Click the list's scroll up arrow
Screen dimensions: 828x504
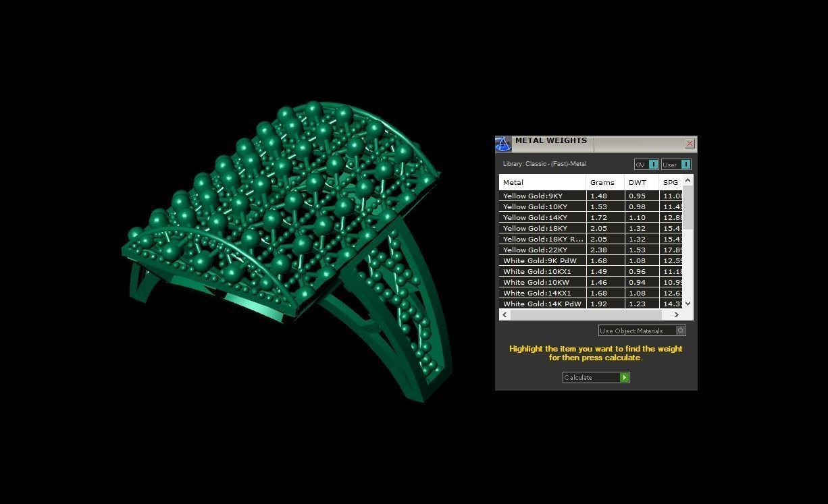coord(688,180)
